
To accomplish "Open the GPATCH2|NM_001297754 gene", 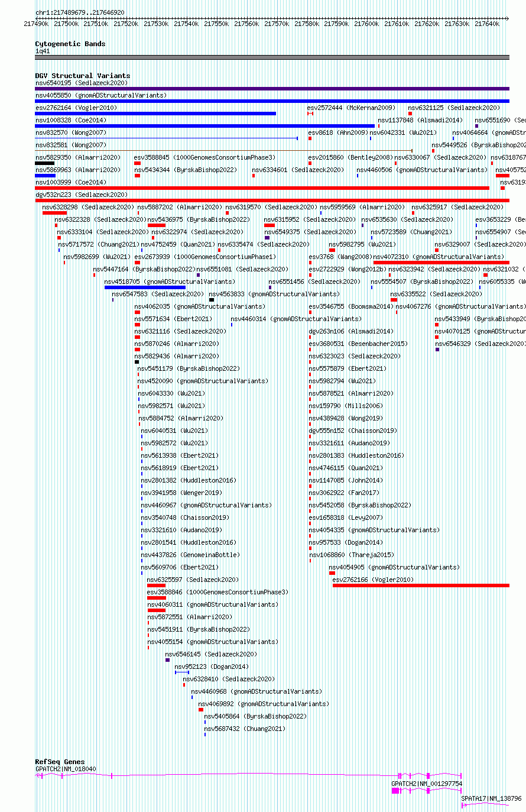I will (427, 790).
